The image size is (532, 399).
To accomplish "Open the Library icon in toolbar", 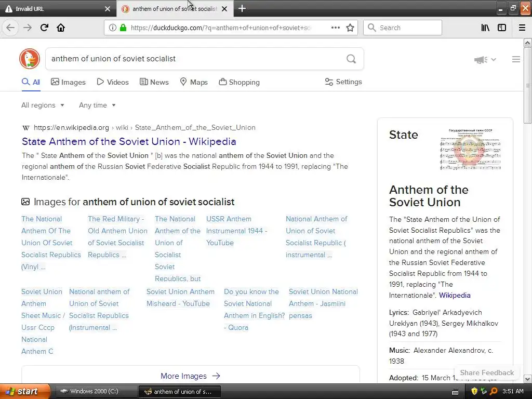I will click(x=485, y=28).
